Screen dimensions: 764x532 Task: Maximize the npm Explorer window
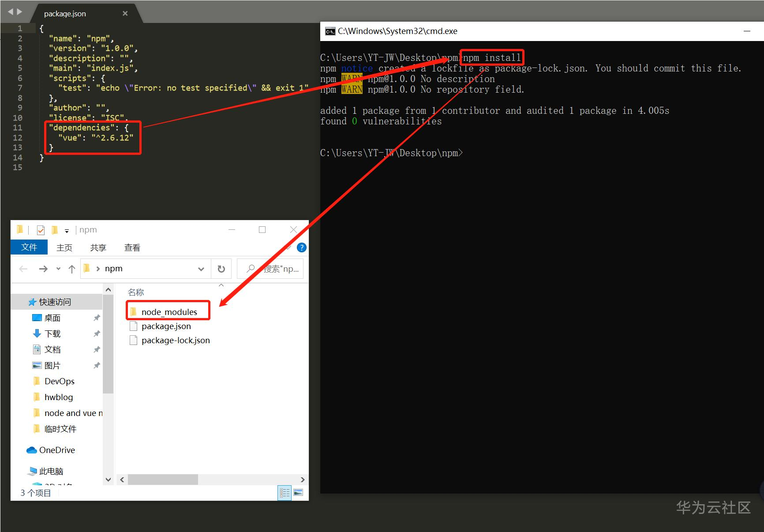tap(262, 230)
